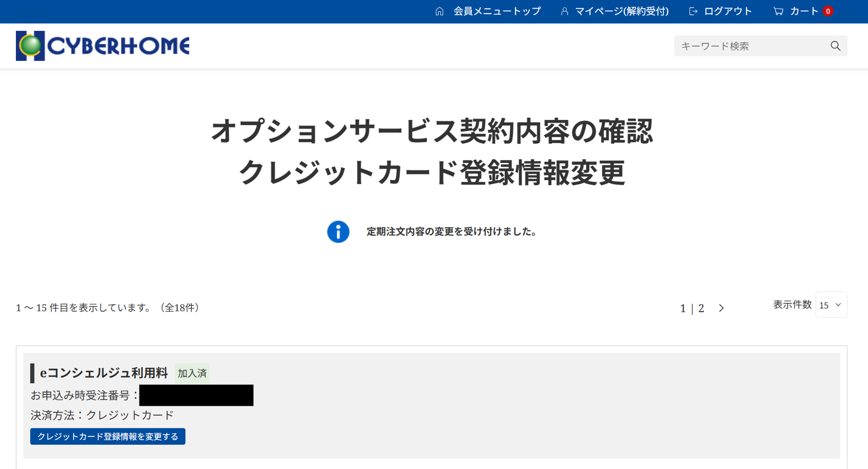This screenshot has height=469, width=868.
Task: Click the eコンシェルジュ利用料 service heading
Action: (x=104, y=373)
